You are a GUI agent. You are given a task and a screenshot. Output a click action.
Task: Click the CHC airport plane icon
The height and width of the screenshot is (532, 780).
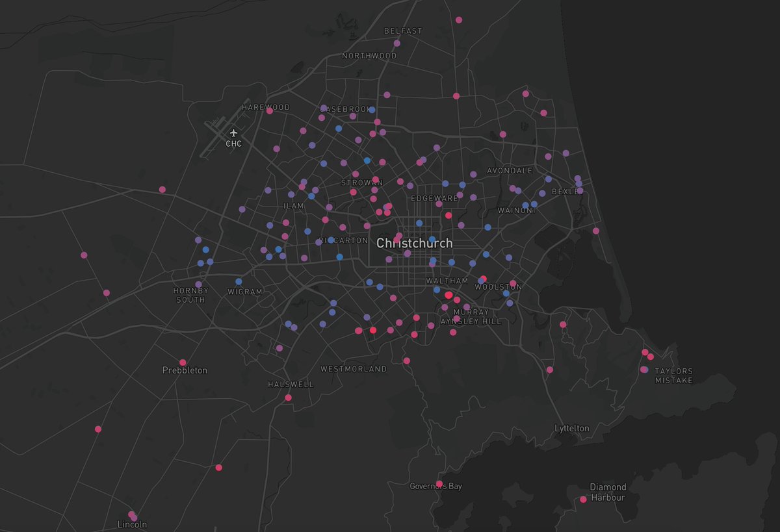233,133
